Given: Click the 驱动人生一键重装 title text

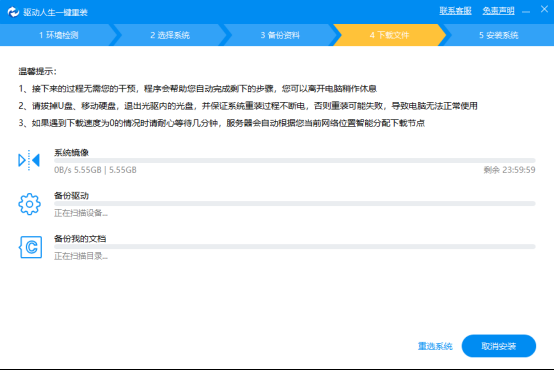Looking at the screenshot, I should tap(55, 12).
